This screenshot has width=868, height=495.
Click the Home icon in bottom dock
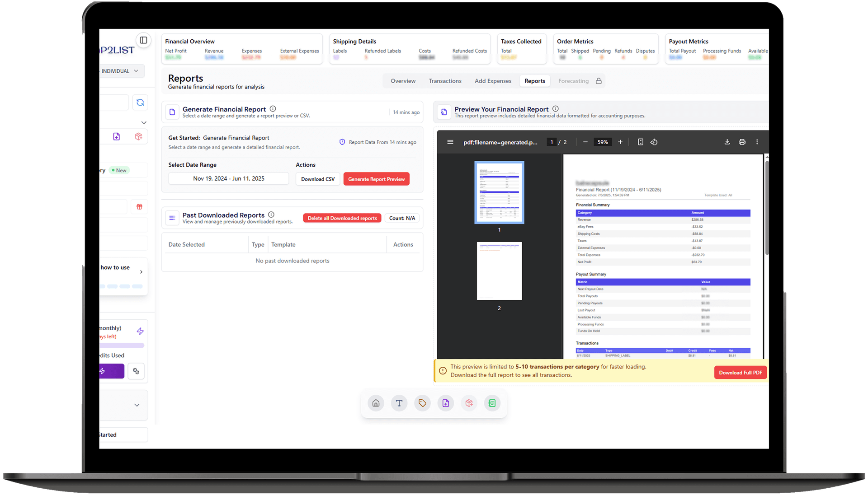point(376,403)
